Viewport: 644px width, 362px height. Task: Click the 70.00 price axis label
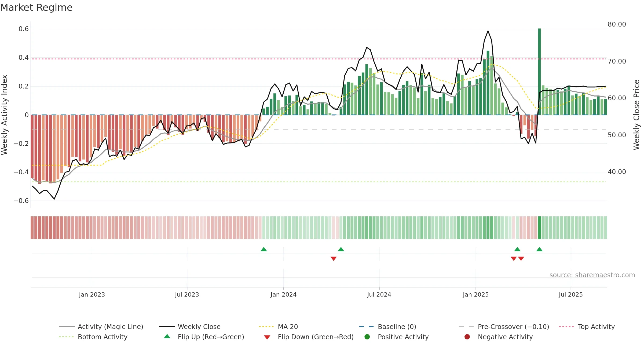(617, 61)
